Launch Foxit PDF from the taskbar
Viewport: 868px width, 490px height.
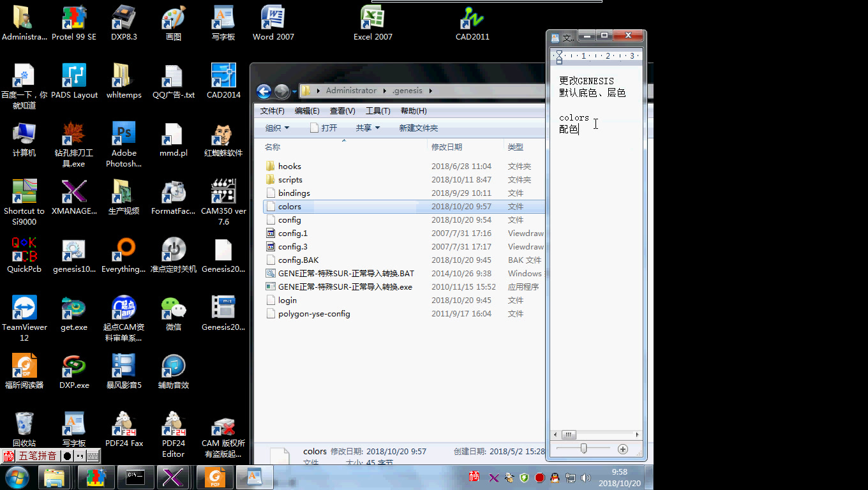pos(214,477)
